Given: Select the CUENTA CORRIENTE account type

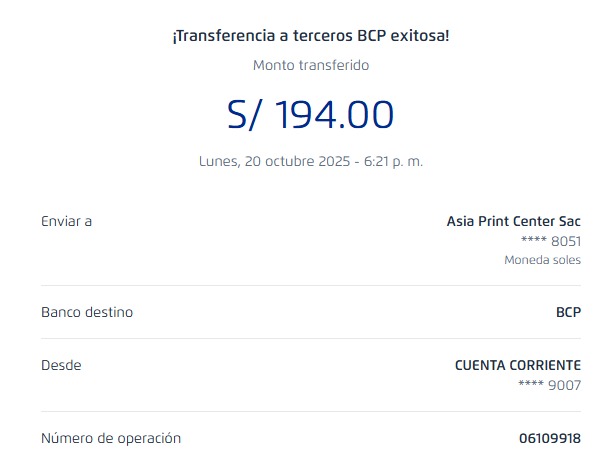Looking at the screenshot, I should [x=517, y=366].
